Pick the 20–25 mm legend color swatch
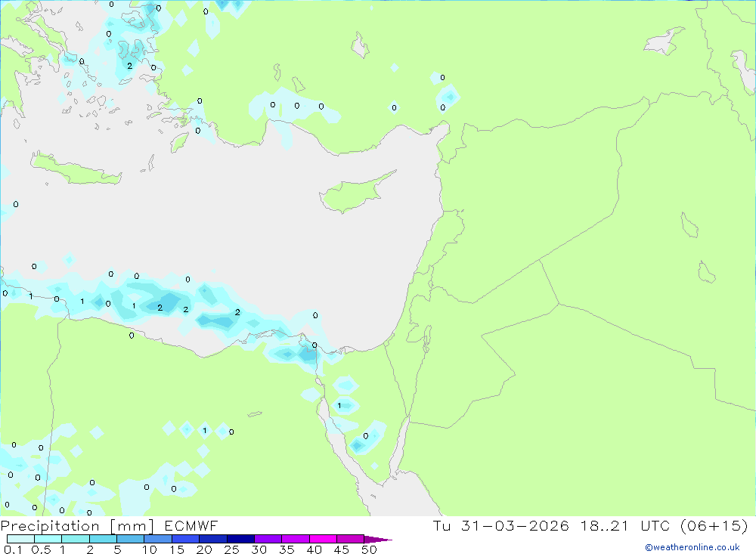The width and height of the screenshot is (756, 554). point(213,539)
